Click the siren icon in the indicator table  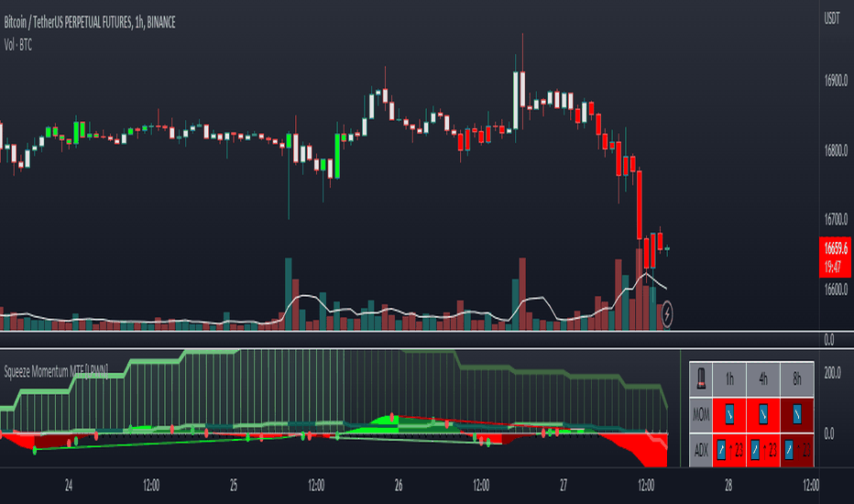pos(700,379)
